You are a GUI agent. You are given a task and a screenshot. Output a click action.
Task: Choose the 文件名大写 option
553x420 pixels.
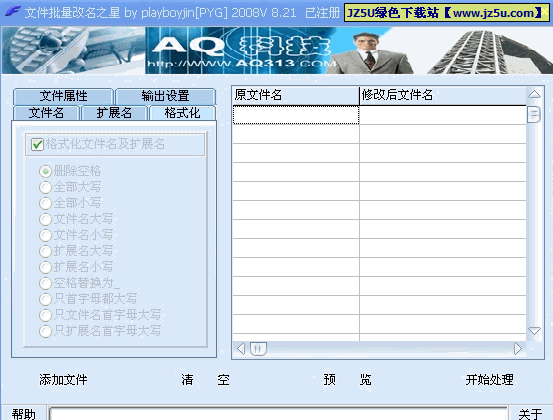45,219
